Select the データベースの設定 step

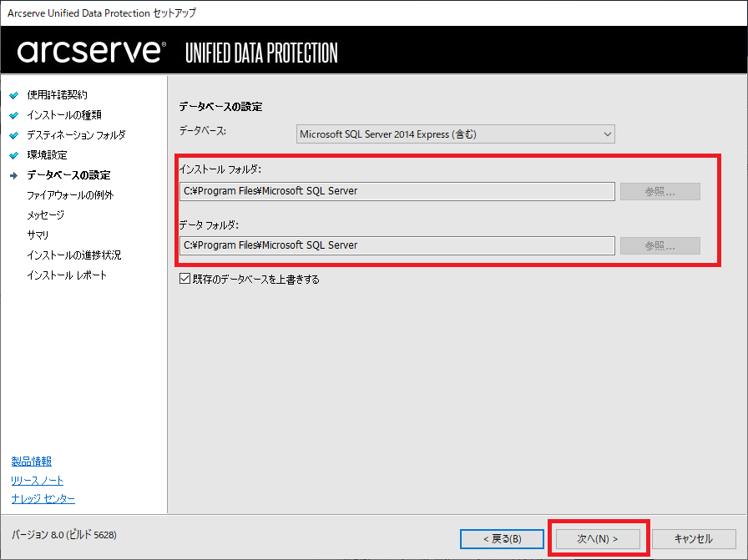[68, 175]
